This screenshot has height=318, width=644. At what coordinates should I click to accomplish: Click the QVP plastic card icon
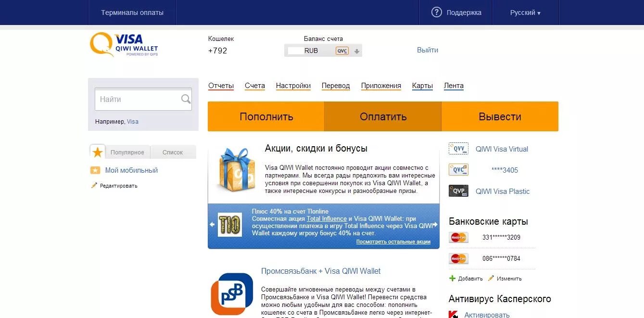coord(458,191)
